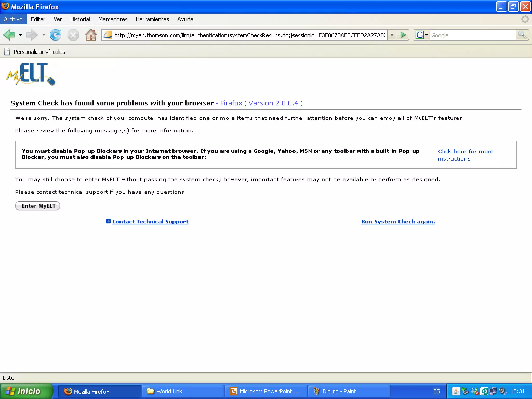Click the search magnifier icon

[x=522, y=35]
